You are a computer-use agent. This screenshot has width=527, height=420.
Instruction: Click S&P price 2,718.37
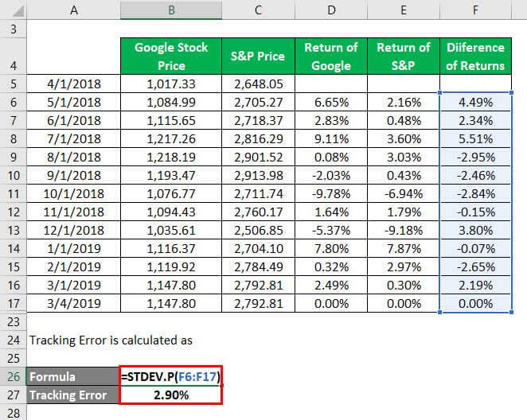pyautogui.click(x=258, y=120)
